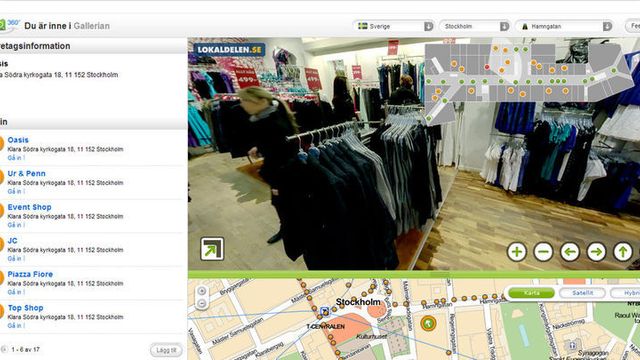Switch map to Hybrid view
The image size is (640, 360).
pos(627,293)
